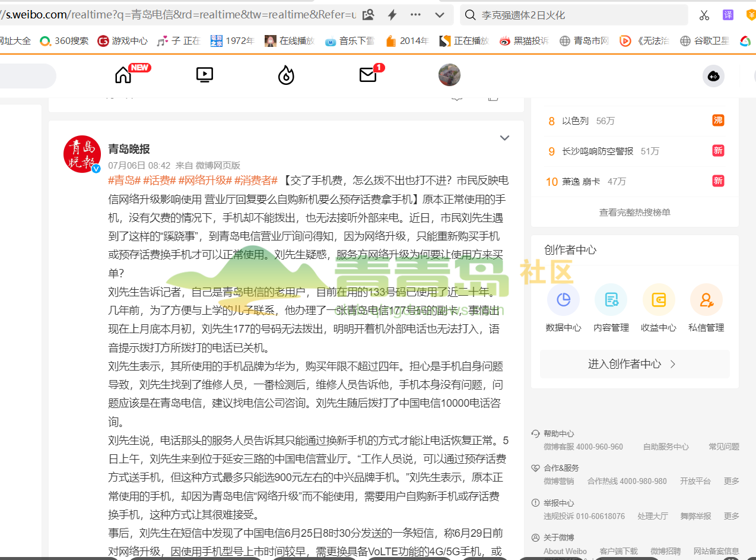This screenshot has width=756, height=560.
Task: Open 收益中心 creator icon
Action: (659, 299)
